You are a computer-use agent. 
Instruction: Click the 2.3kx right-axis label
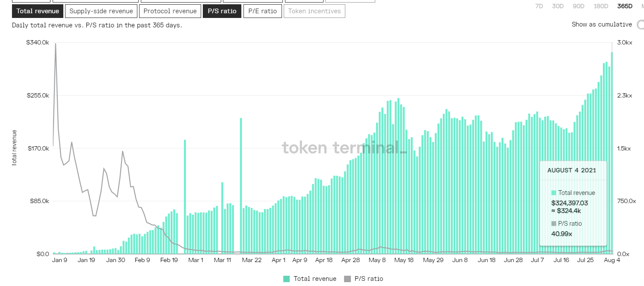624,95
